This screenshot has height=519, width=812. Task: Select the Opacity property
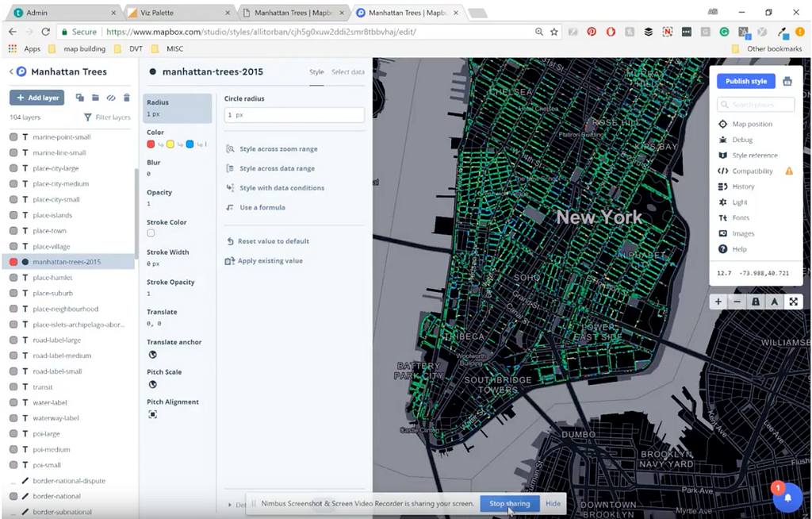tap(177, 198)
